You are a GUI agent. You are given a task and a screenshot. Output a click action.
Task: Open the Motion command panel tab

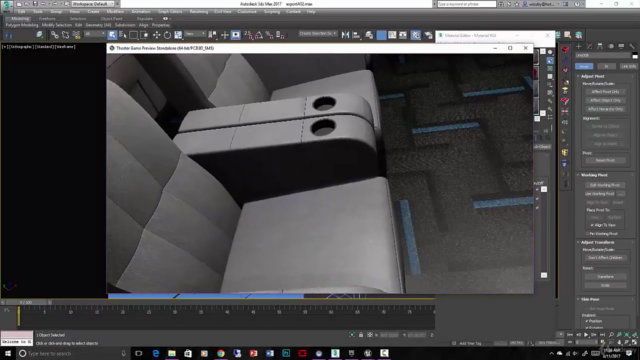point(611,46)
